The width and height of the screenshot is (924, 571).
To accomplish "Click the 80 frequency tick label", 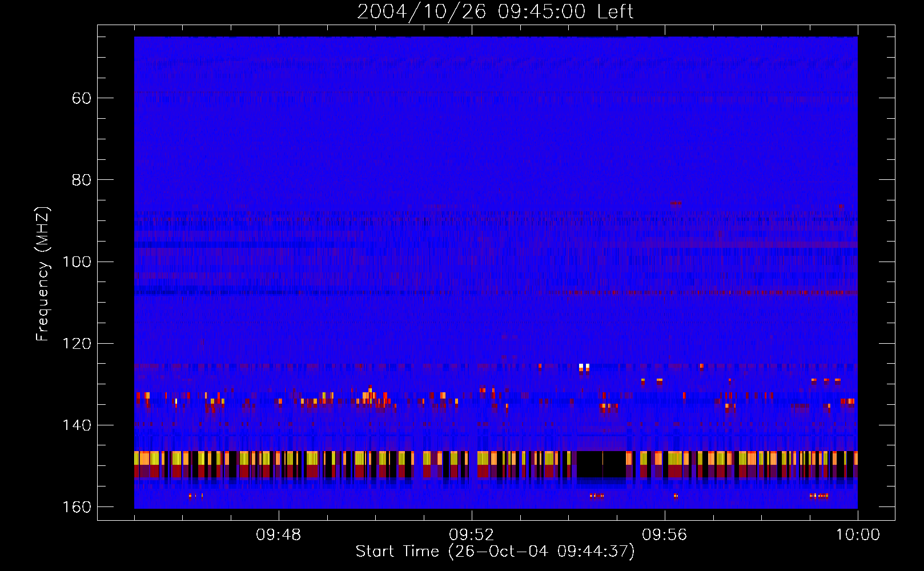I will click(x=82, y=180).
